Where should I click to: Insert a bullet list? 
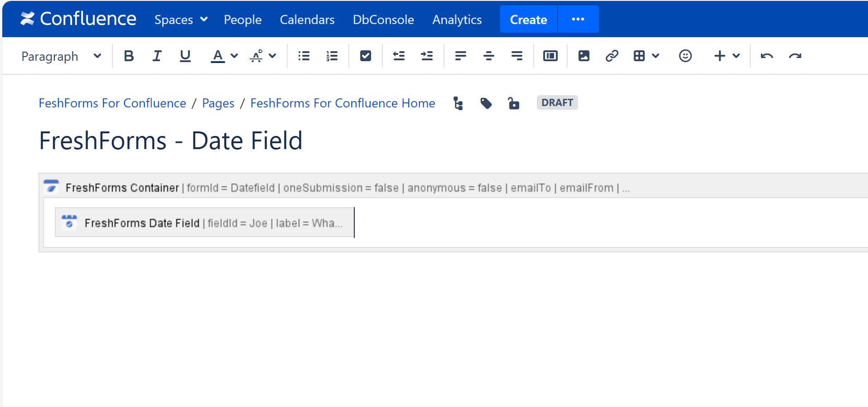(x=304, y=56)
